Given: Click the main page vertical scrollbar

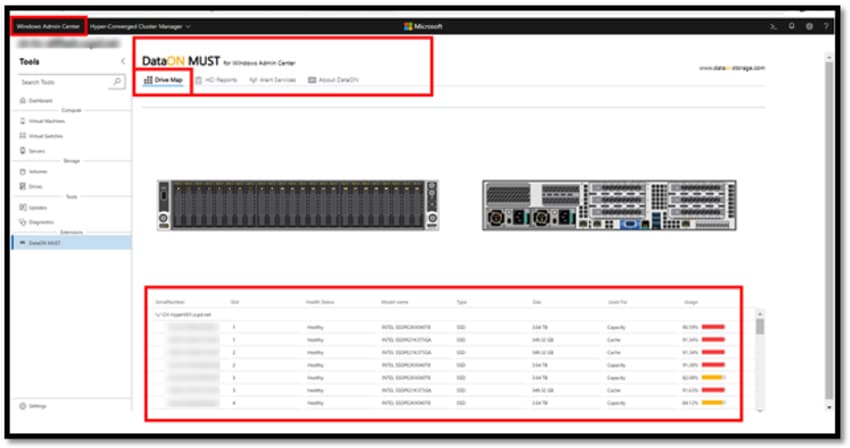Looking at the screenshot, I should (829, 231).
